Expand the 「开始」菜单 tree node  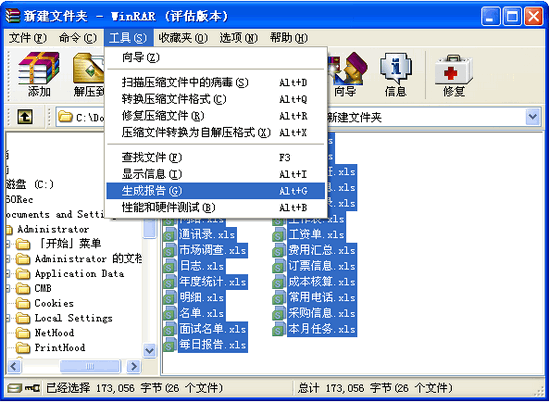(8, 243)
